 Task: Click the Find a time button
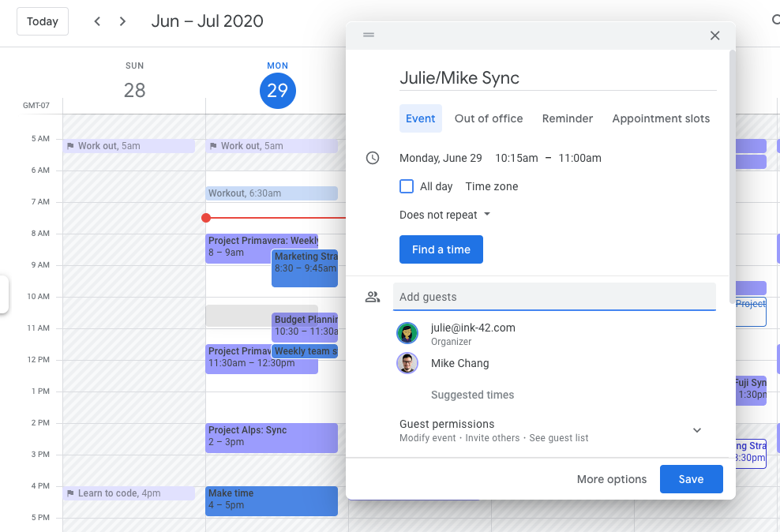point(441,249)
